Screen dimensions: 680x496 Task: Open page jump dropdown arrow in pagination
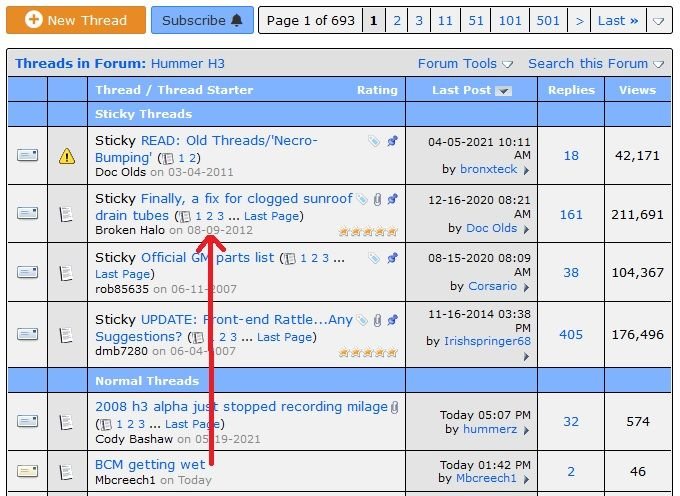point(658,21)
